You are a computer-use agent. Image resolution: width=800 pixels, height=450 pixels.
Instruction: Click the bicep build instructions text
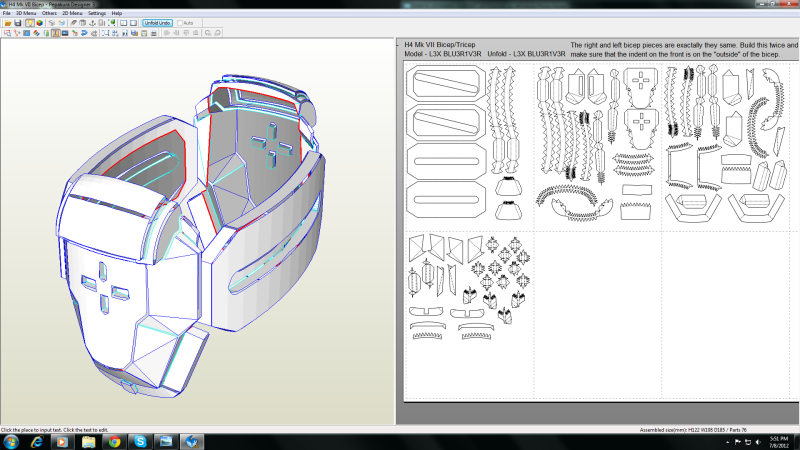pyautogui.click(x=684, y=49)
